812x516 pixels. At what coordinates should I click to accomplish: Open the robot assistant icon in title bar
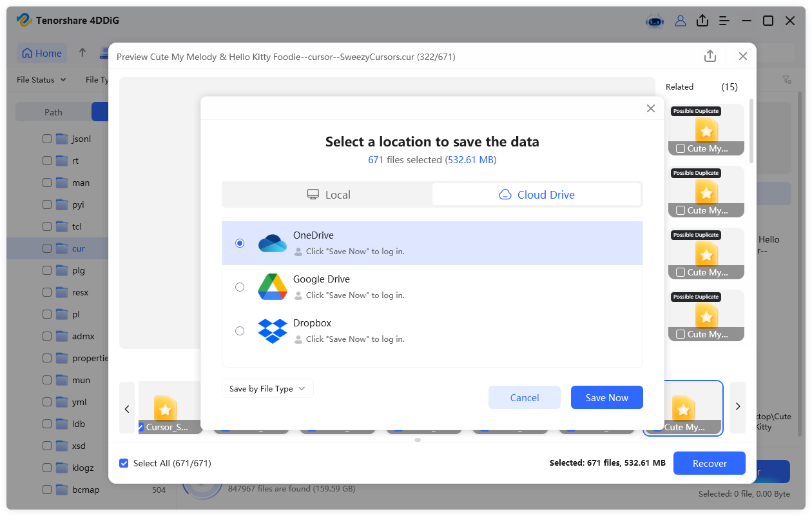655,21
